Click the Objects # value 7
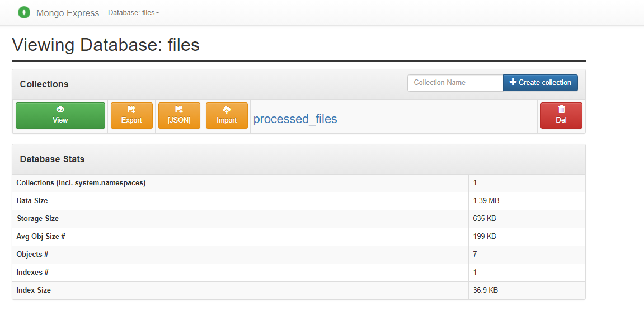Image resolution: width=644 pixels, height=324 pixels. point(475,255)
